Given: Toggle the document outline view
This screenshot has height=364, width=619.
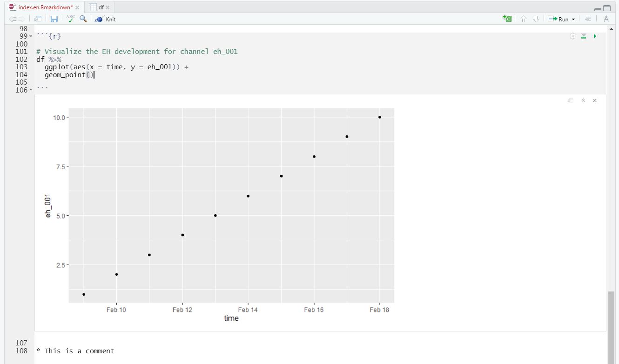Looking at the screenshot, I should point(588,19).
